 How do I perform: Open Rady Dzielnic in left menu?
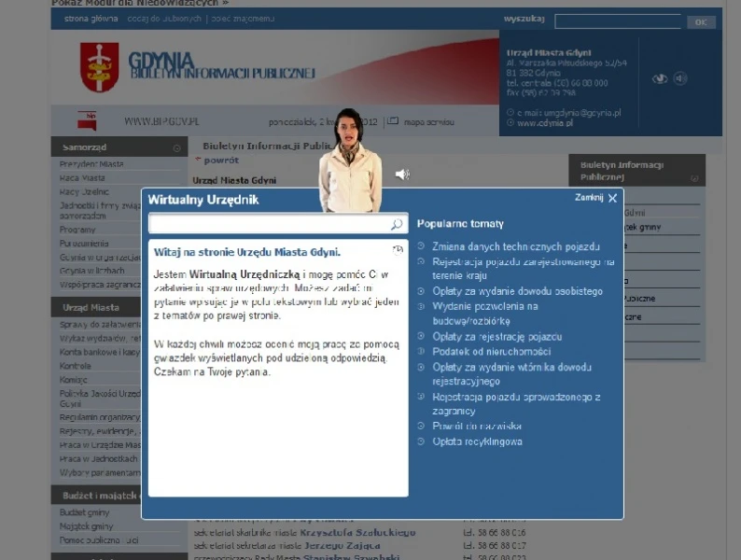point(84,192)
